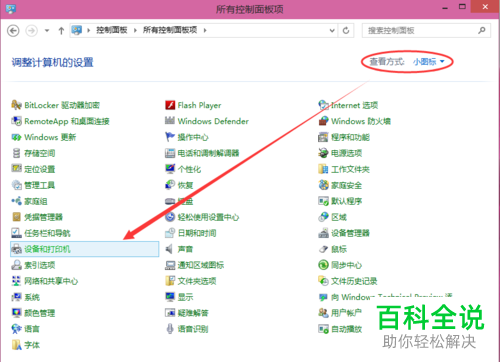The height and width of the screenshot is (362, 500).
Task: Open the 字体 fonts icon
Action: pyautogui.click(x=16, y=345)
